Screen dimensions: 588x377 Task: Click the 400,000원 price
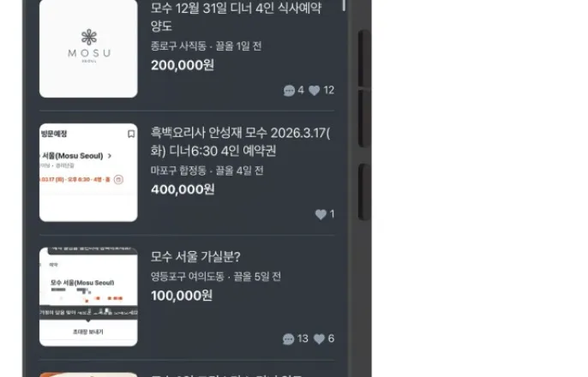183,189
